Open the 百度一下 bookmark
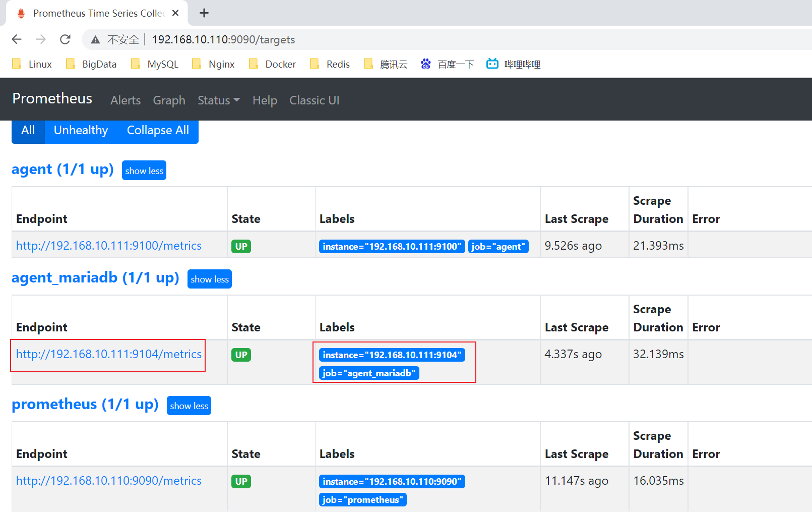The width and height of the screenshot is (812, 514). point(448,64)
